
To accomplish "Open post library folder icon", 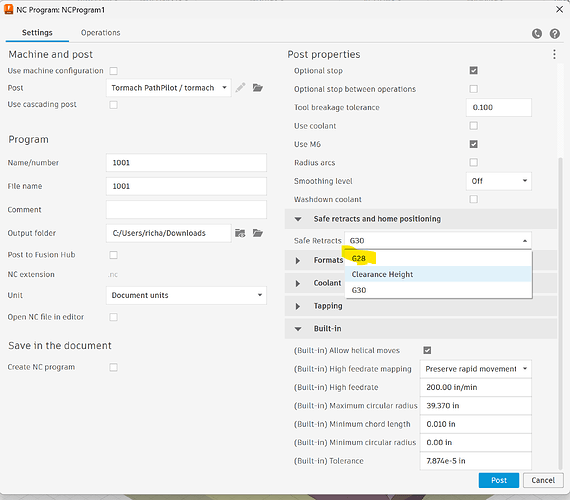I will pyautogui.click(x=258, y=88).
